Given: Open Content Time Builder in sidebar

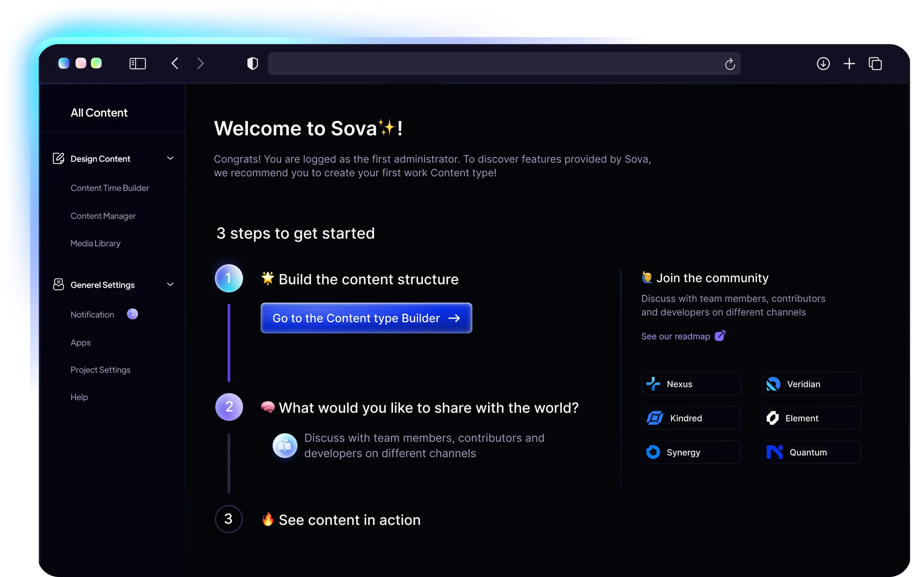Looking at the screenshot, I should pyautogui.click(x=110, y=188).
